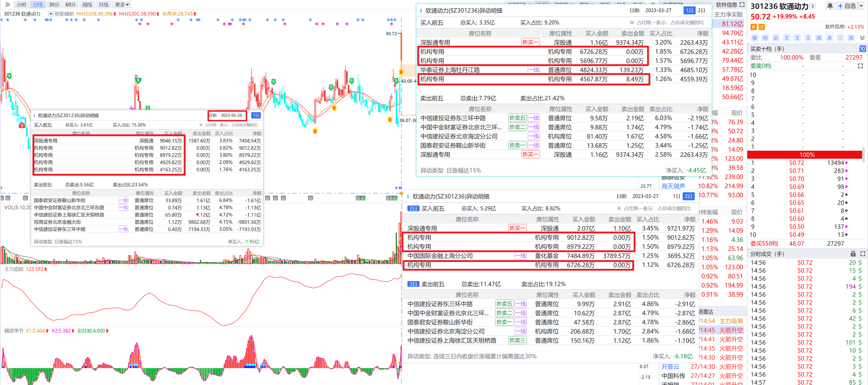The height and width of the screenshot is (385, 868).
Task: Select 2日 in the top 异动明细 panel
Action: [x=702, y=11]
